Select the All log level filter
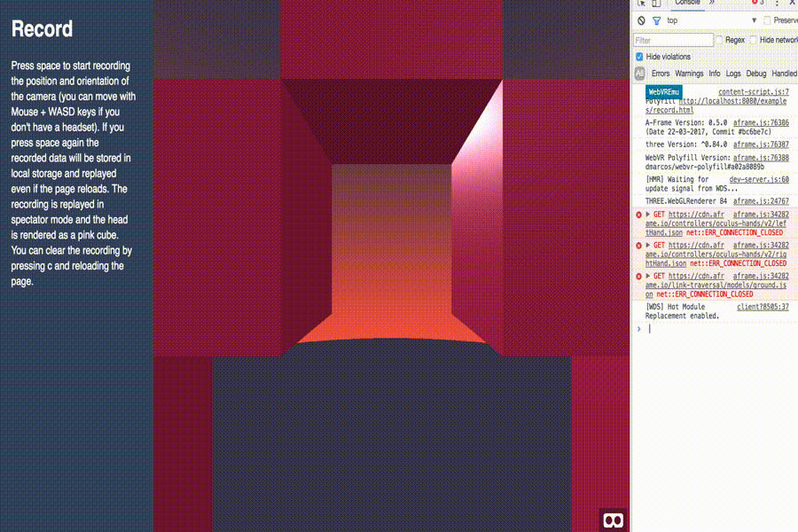The image size is (798, 532). pyautogui.click(x=639, y=74)
